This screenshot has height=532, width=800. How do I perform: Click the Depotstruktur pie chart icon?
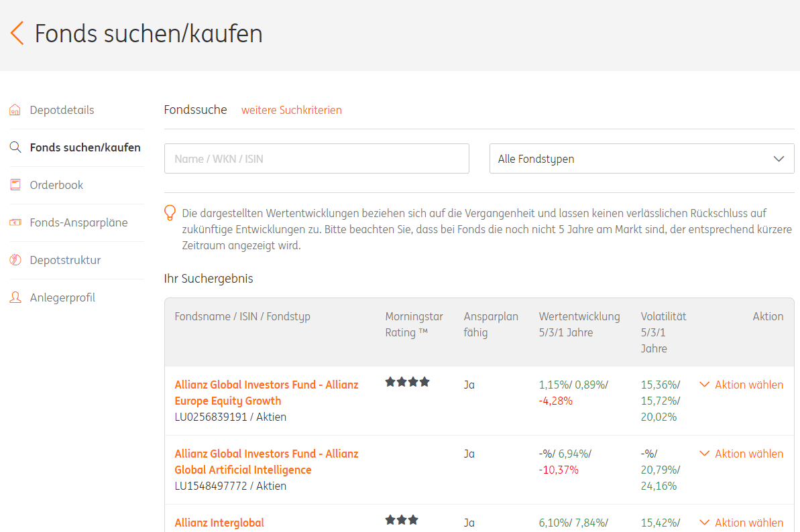pyautogui.click(x=15, y=260)
